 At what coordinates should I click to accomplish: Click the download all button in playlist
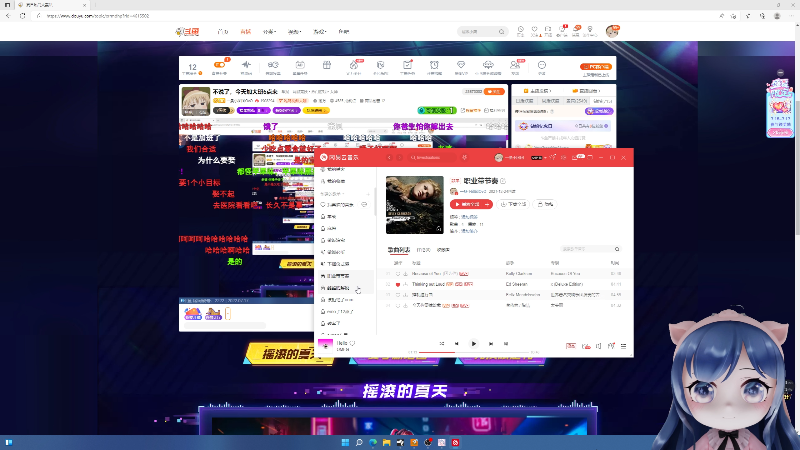point(513,204)
